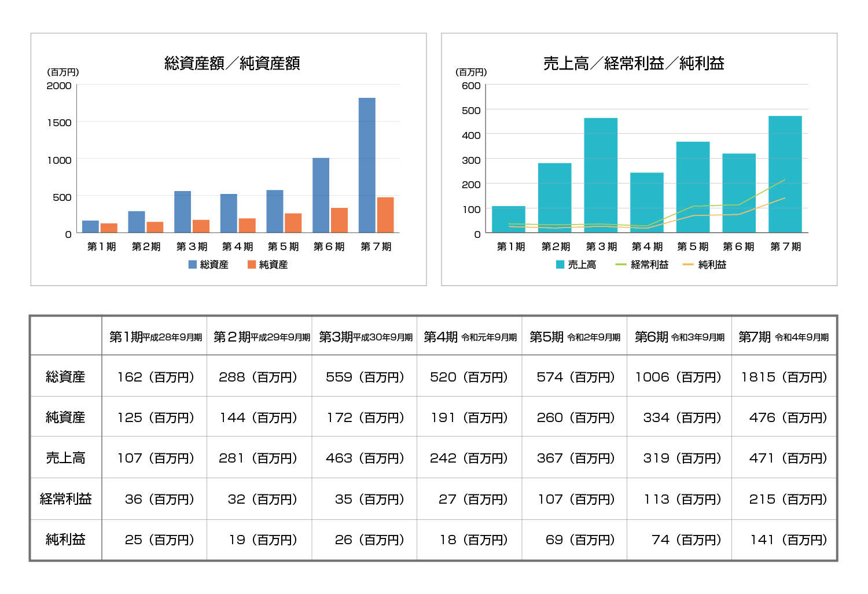
Task: Click the orange 第7期 net assets bar
Action: (385, 215)
